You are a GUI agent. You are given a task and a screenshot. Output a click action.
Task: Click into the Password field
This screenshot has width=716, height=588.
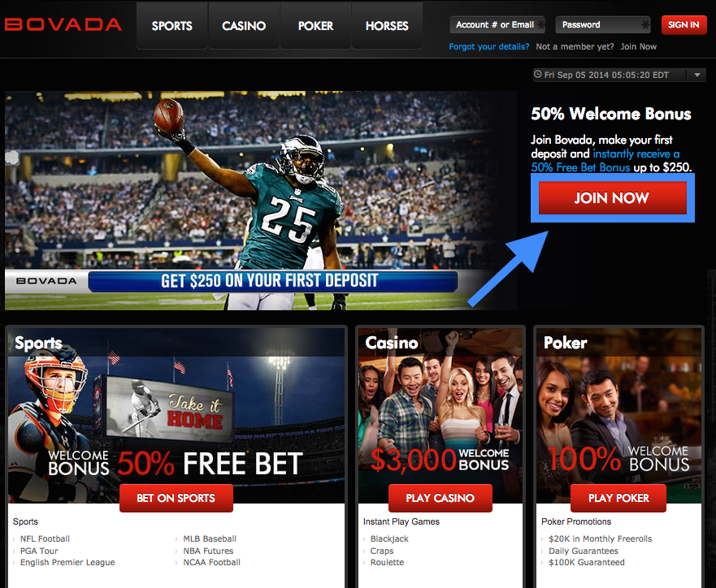(603, 24)
